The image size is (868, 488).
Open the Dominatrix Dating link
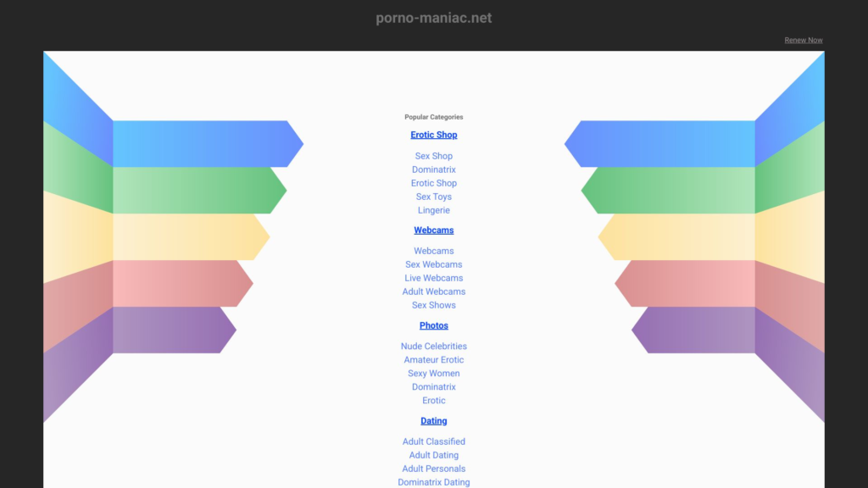[x=433, y=482]
